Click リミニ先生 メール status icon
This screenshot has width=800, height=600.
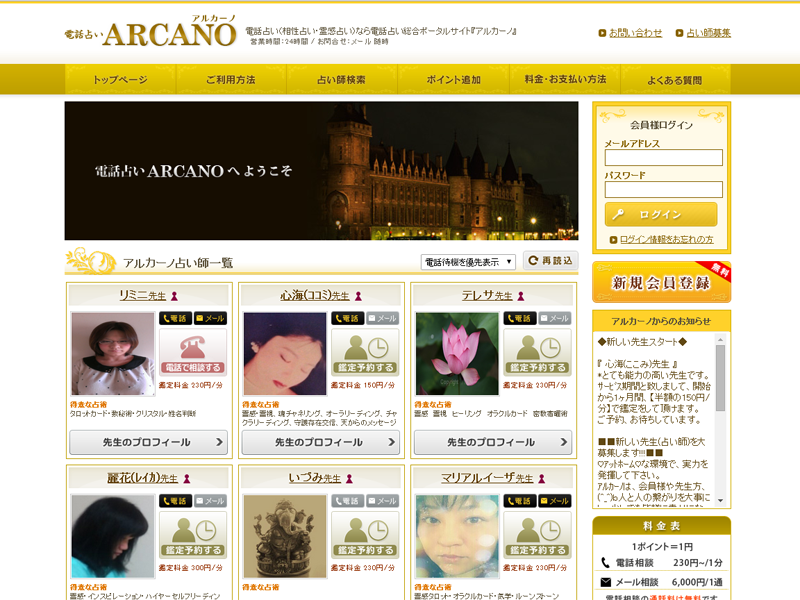[210, 318]
